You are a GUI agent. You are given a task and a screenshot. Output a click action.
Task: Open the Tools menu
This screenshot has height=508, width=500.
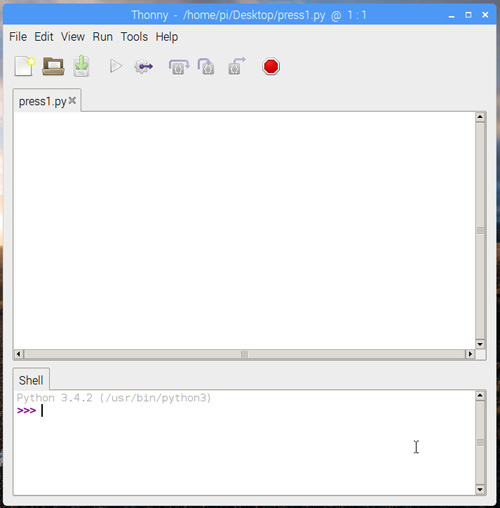coord(134,37)
